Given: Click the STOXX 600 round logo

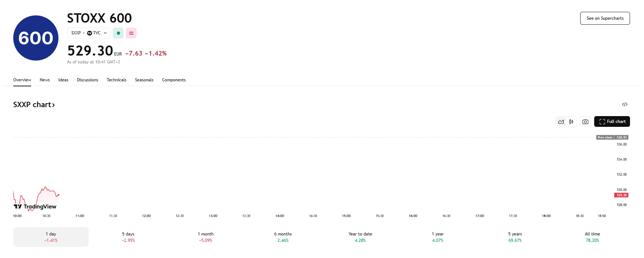Looking at the screenshot, I should coord(36,38).
